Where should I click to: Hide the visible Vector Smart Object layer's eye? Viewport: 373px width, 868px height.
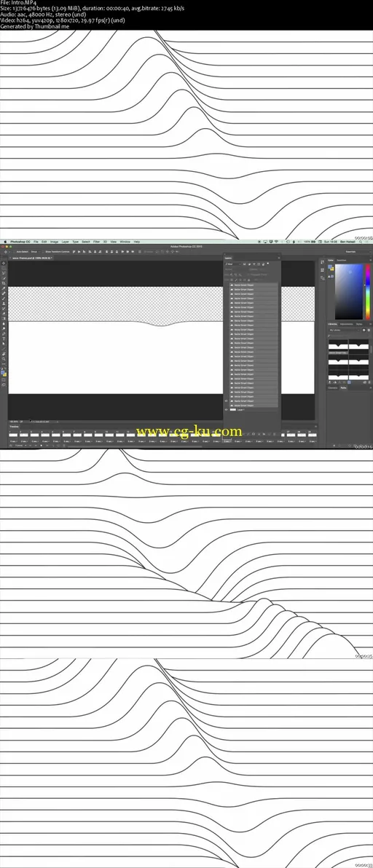[227, 401]
